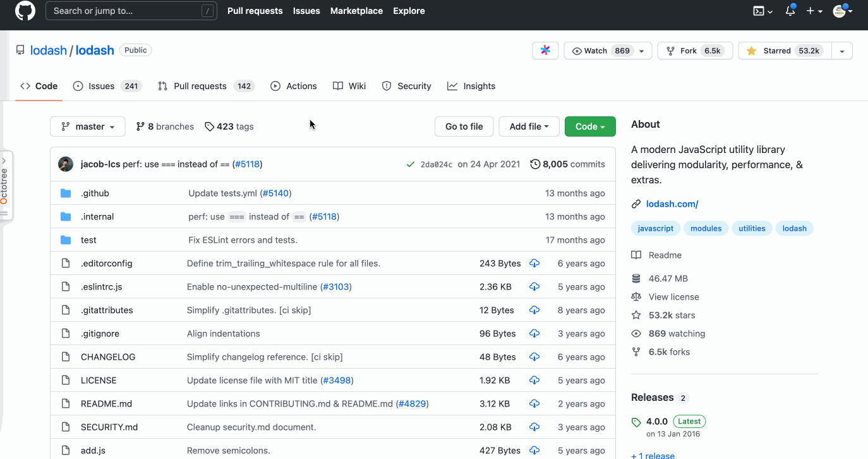The height and width of the screenshot is (459, 868).
Task: Switch to the Issues tab
Action: point(107,86)
